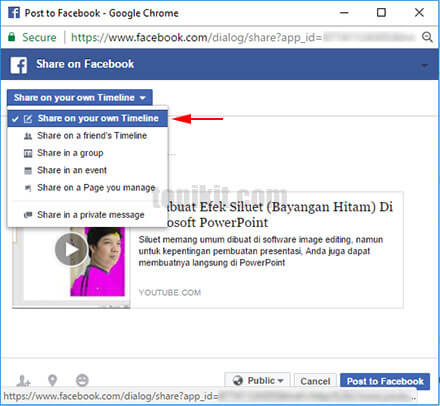Viewport: 440px width, 406px height.
Task: Pick 'Share in an event' option
Action: click(x=87, y=170)
